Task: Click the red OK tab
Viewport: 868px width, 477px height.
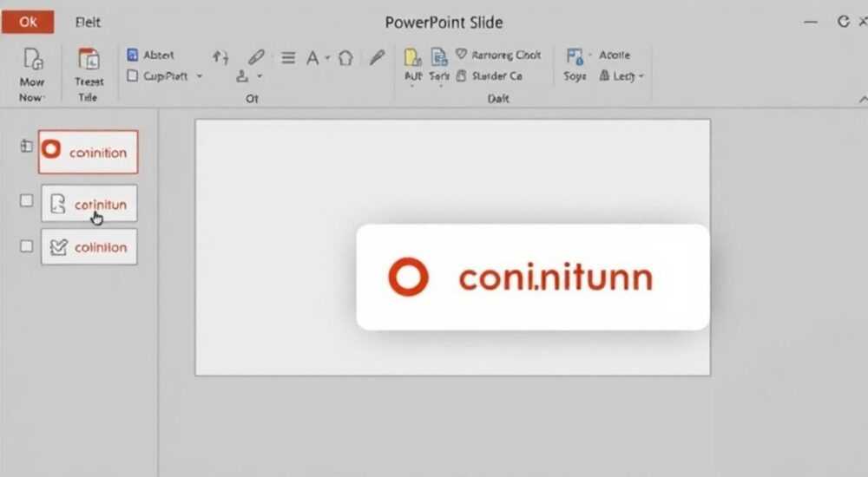Action: [x=28, y=22]
